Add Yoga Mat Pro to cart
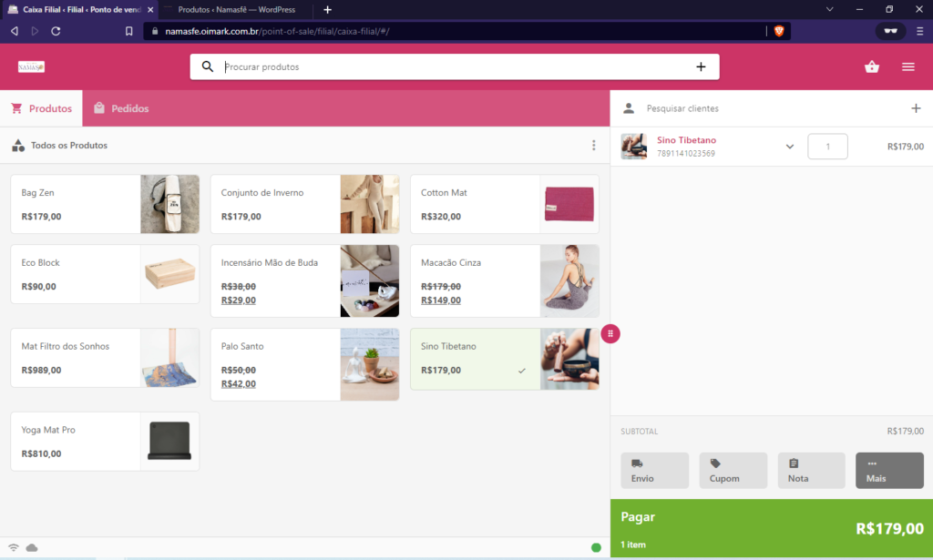The height and width of the screenshot is (560, 933). (105, 441)
